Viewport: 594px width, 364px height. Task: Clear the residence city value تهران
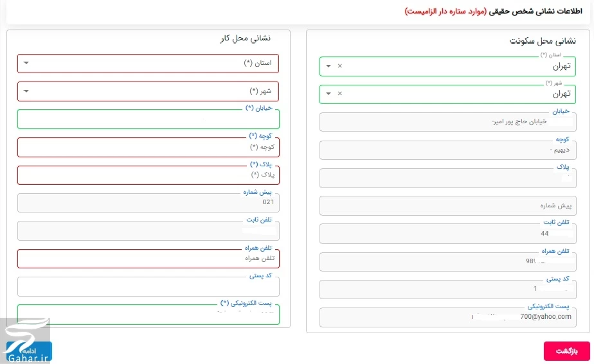340,94
